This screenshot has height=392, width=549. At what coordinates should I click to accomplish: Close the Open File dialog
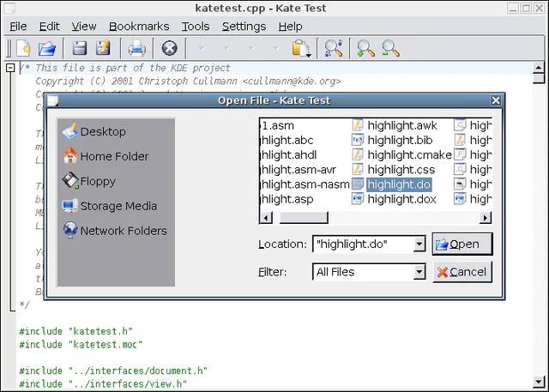tap(496, 100)
